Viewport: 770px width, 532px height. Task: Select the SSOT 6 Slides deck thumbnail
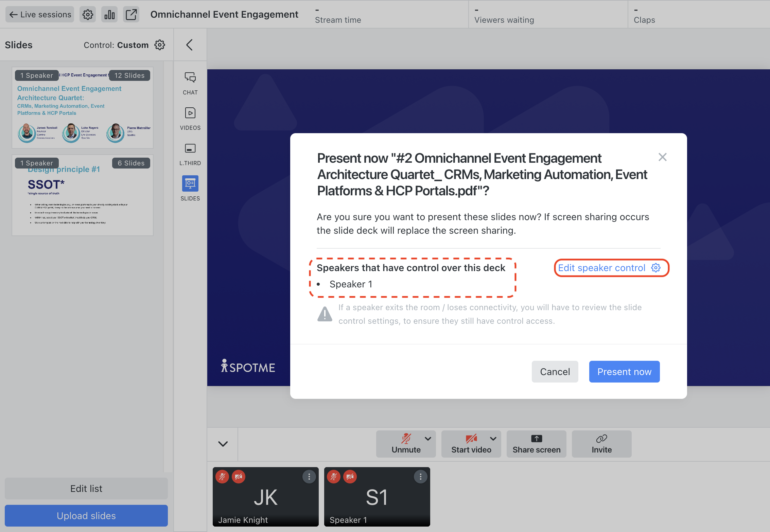83,195
